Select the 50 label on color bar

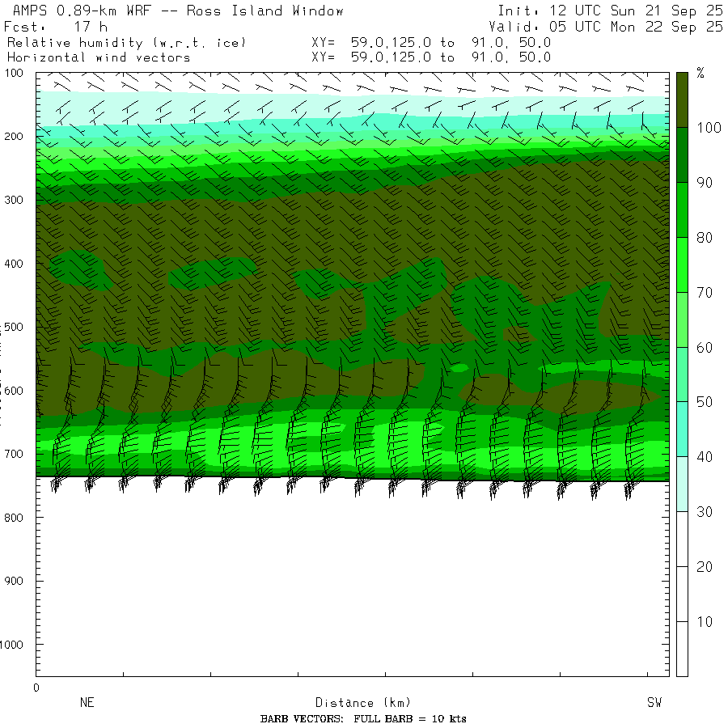[705, 402]
